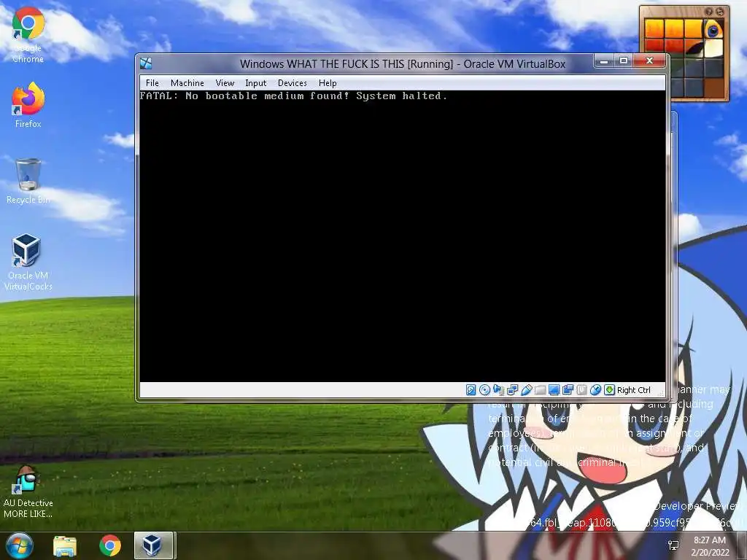Select the Firefox desktop shortcut
The width and height of the screenshot is (747, 560).
point(28,105)
